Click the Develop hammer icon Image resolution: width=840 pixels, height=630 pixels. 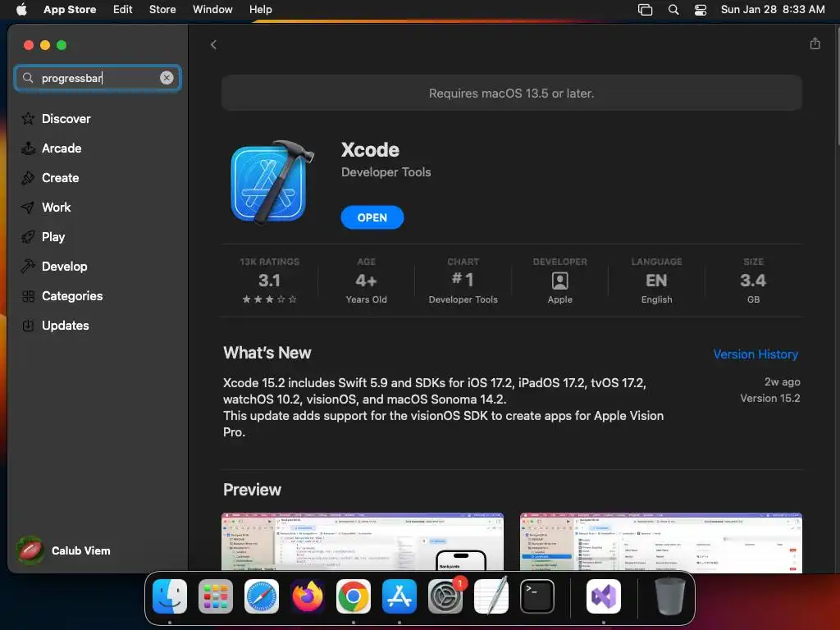click(x=28, y=267)
